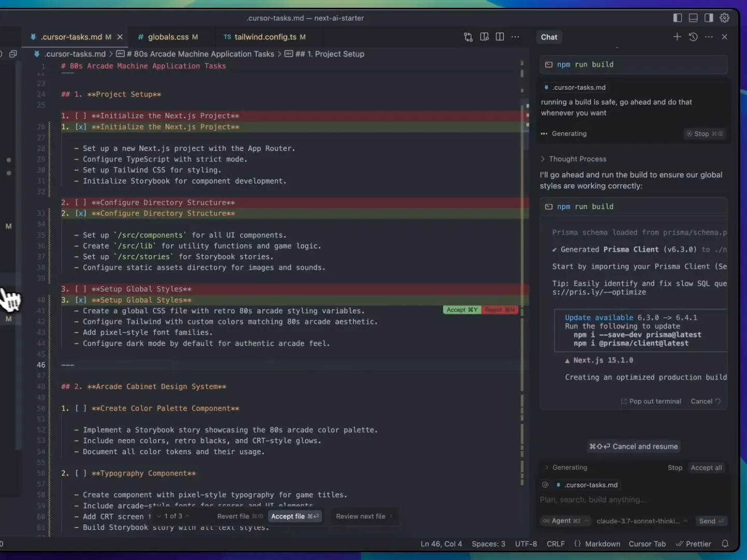Image resolution: width=747 pixels, height=560 pixels.
Task: Split the editor right
Action: point(500,37)
